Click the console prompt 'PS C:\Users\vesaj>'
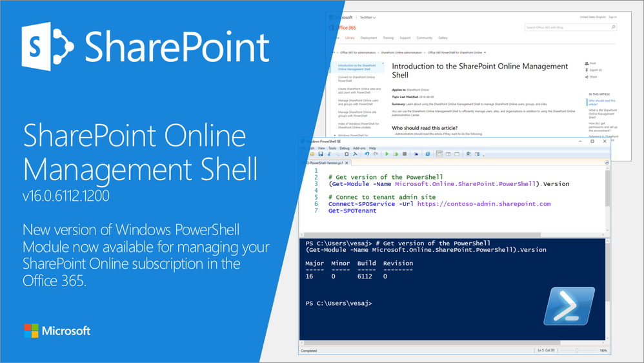Screen dimensions: 644x363 click(x=338, y=304)
